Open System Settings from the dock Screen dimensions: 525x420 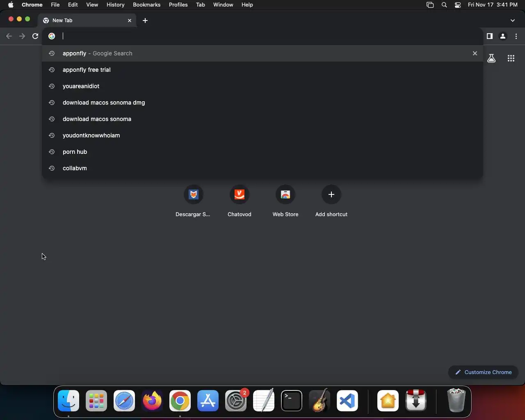click(x=236, y=401)
